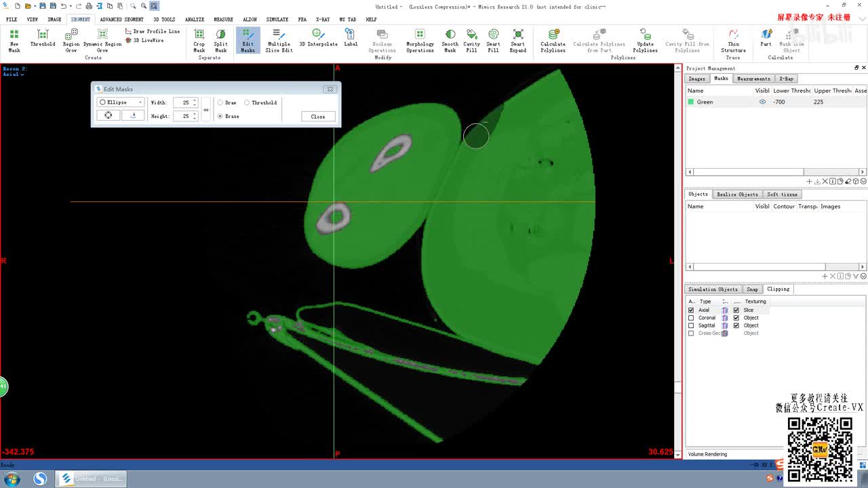Open the Masks panel options chevron
The image size is (868, 488).
pyautogui.click(x=863, y=182)
